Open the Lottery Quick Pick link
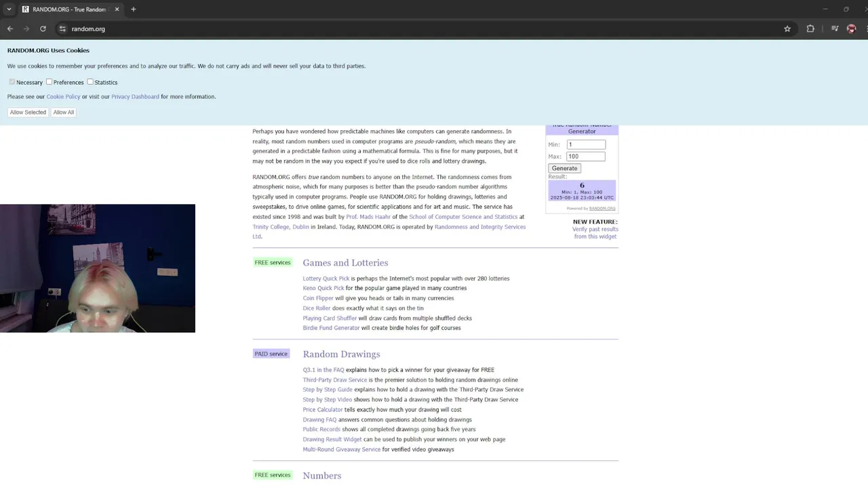 tap(326, 279)
